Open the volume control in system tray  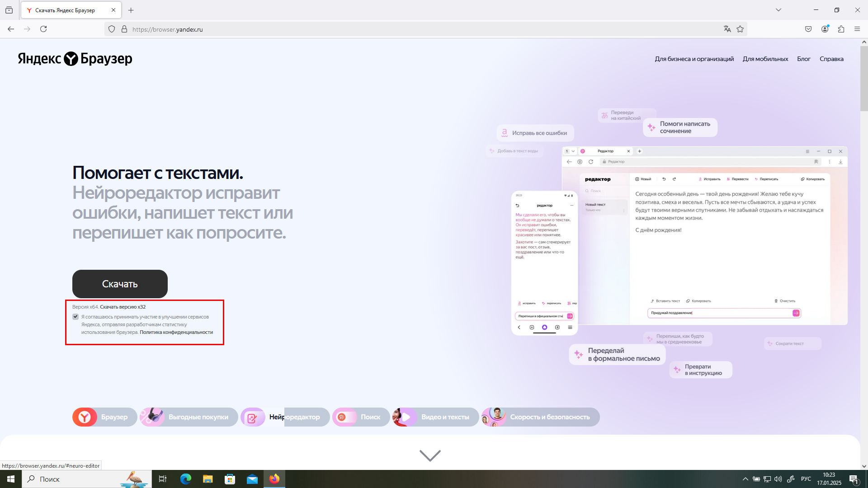click(x=778, y=479)
